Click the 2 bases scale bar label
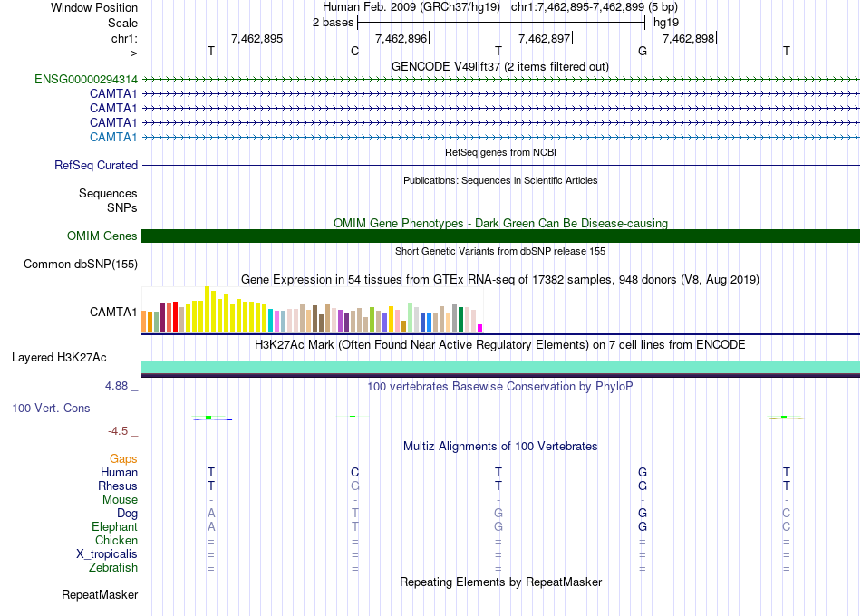 (x=334, y=23)
